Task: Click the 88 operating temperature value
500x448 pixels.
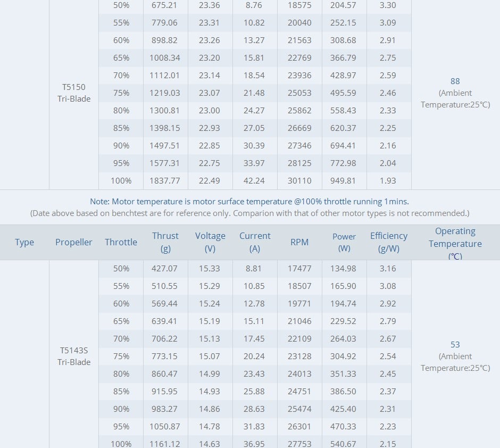Action: pyautogui.click(x=455, y=81)
